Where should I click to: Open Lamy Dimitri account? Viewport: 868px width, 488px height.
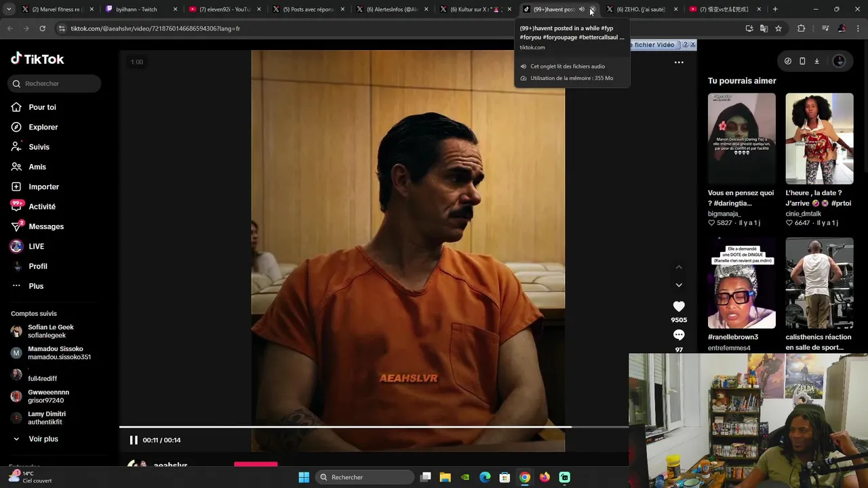47,418
